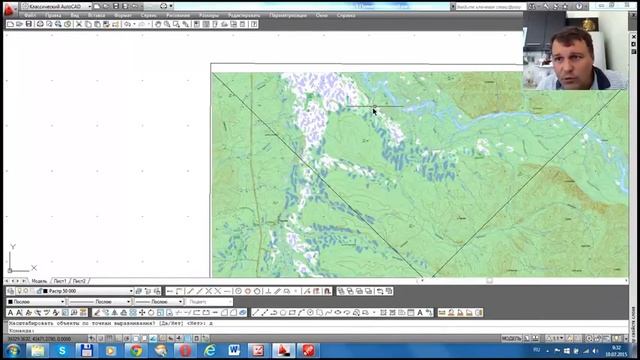This screenshot has height=360, width=640.
Task: Click the Match Properties brush icon
Action: (x=106, y=24)
